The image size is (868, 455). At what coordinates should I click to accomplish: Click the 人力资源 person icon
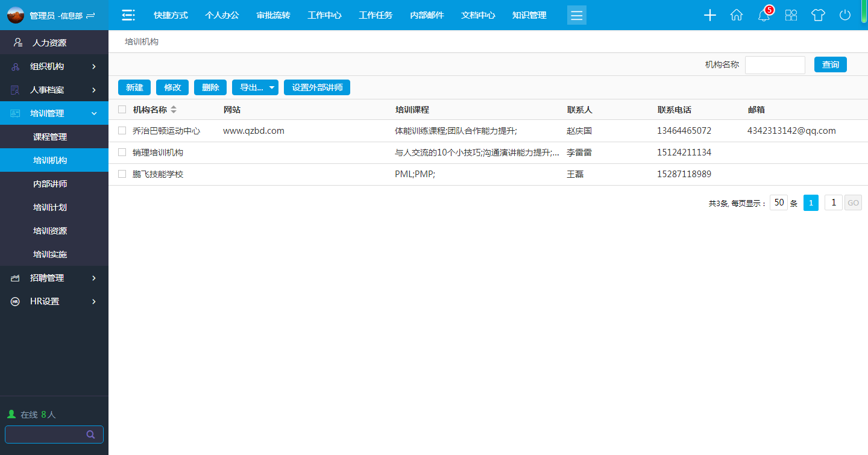click(18, 43)
